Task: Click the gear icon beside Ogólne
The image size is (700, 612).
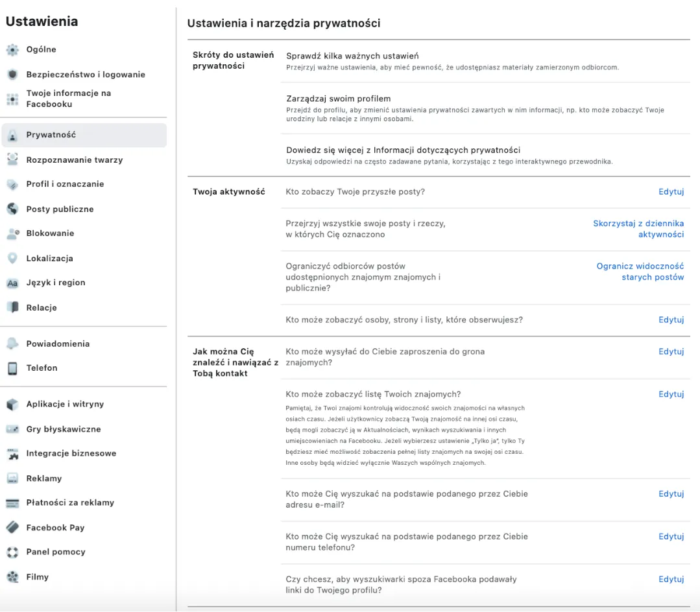Action: pyautogui.click(x=12, y=50)
